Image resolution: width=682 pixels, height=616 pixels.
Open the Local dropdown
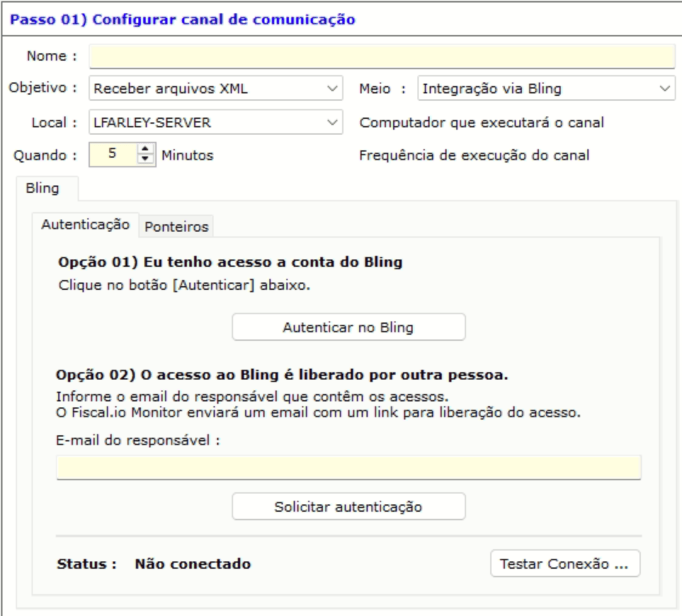[216, 122]
